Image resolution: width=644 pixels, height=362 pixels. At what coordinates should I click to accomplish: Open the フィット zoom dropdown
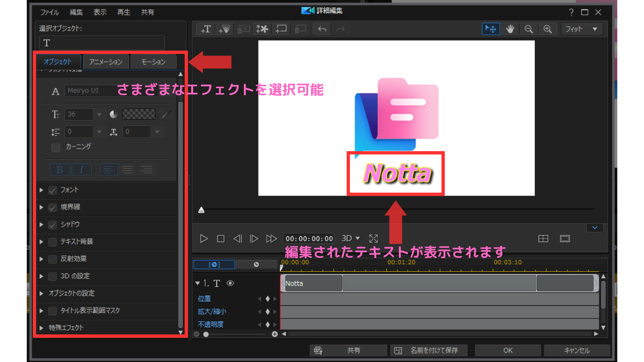click(582, 29)
